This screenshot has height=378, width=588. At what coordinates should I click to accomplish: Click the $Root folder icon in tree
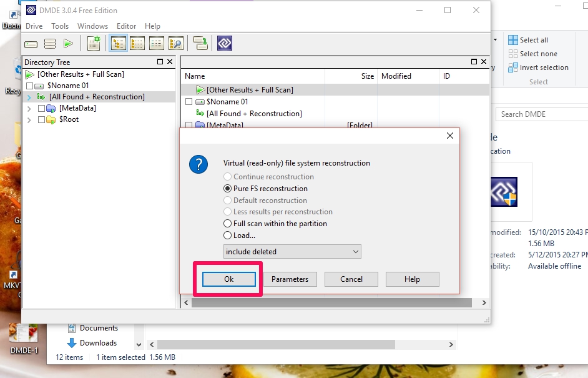[x=51, y=120]
